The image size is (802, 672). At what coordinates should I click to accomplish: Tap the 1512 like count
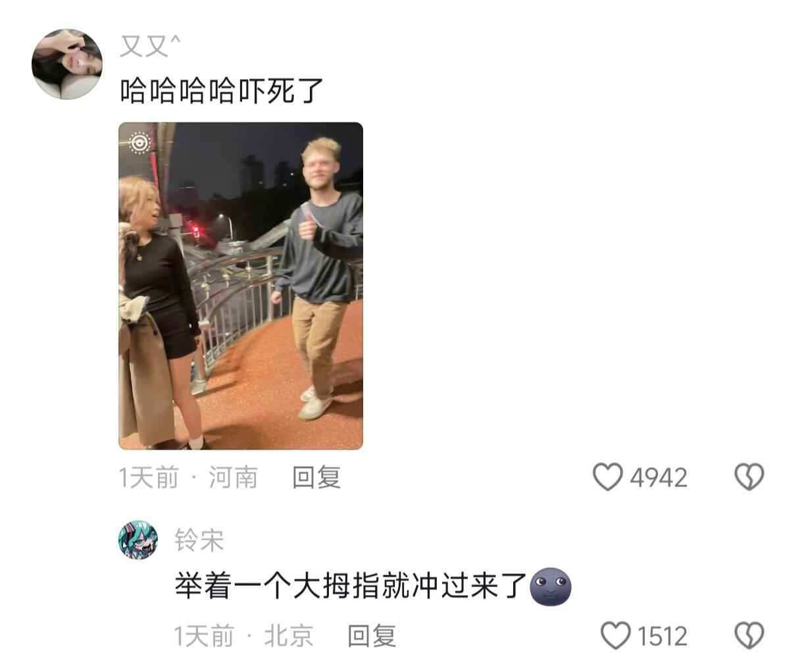point(663,636)
